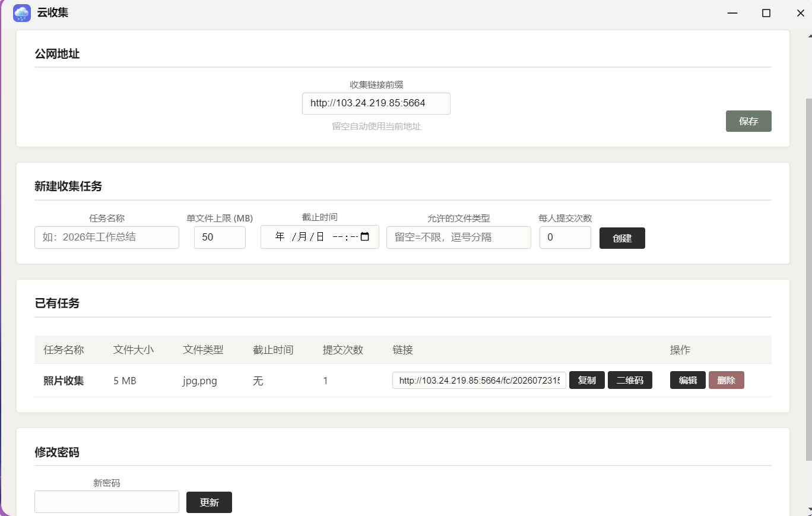Click the 文件大小 column header
The width and height of the screenshot is (812, 516).
click(x=134, y=350)
